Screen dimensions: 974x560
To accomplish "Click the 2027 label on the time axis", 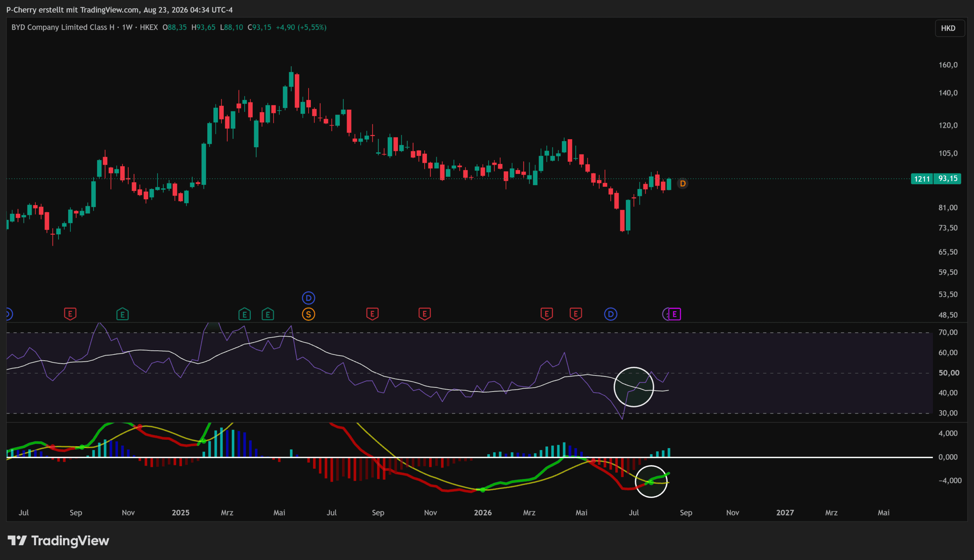I will tap(785, 512).
